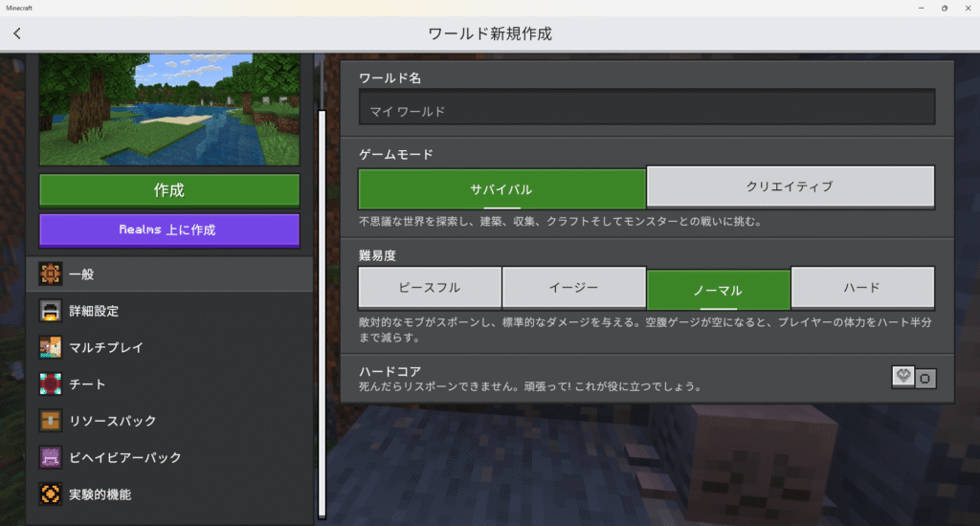Open the チート settings tab
Screen dimensions: 980x526
169,384
